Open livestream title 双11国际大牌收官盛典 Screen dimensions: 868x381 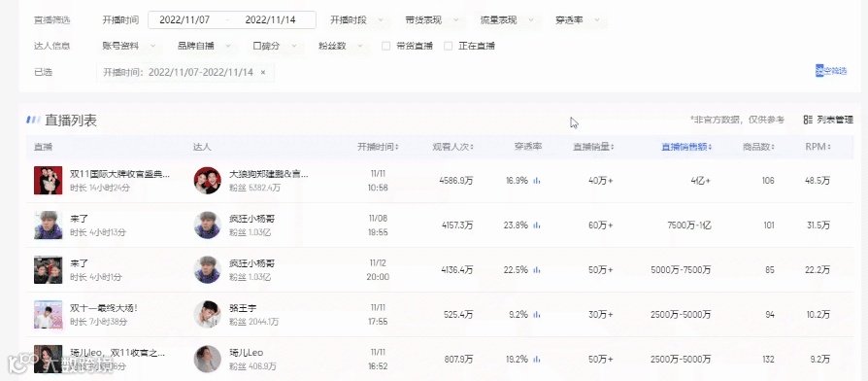[120, 174]
